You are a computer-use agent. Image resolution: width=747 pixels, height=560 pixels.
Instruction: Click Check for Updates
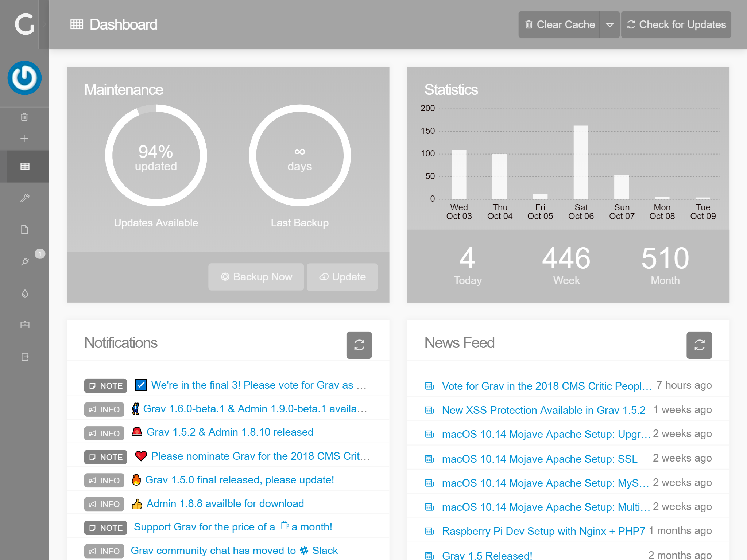676,25
